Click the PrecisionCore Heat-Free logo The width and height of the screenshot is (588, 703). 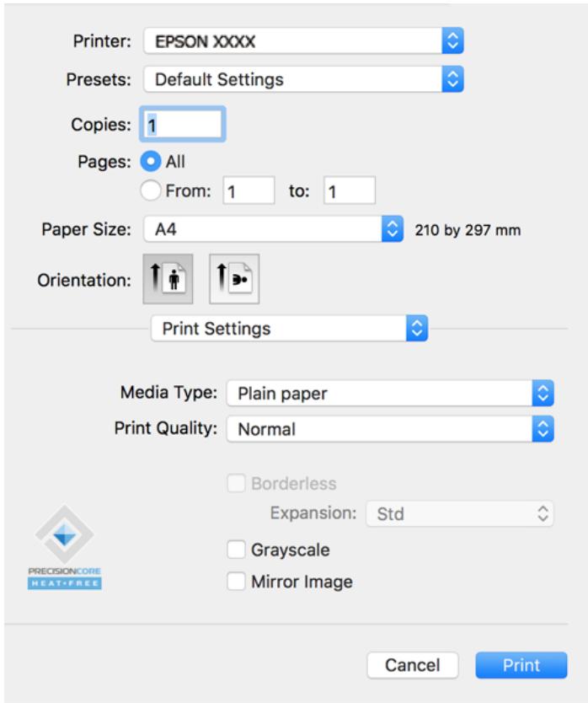pos(65,547)
